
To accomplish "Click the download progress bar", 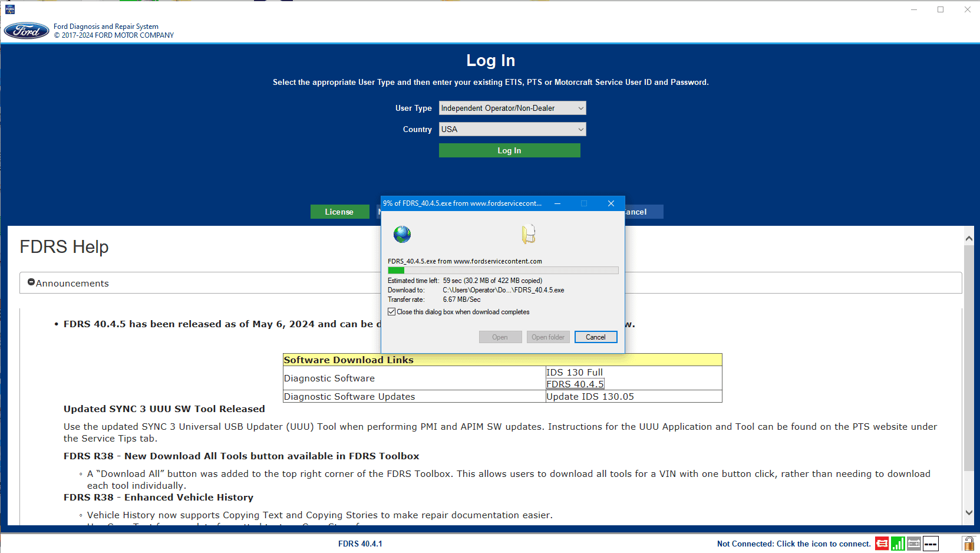I will tap(503, 271).
